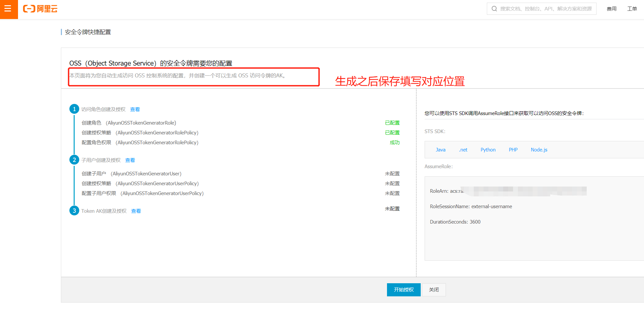Select the .net SDK tab
This screenshot has height=317, width=644.
463,150
